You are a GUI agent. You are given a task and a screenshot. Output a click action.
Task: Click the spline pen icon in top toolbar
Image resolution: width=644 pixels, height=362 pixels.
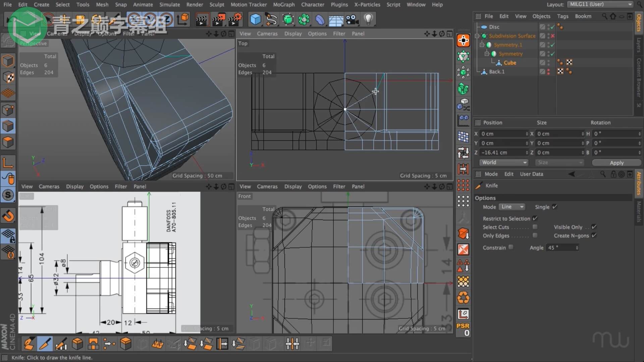[271, 19]
